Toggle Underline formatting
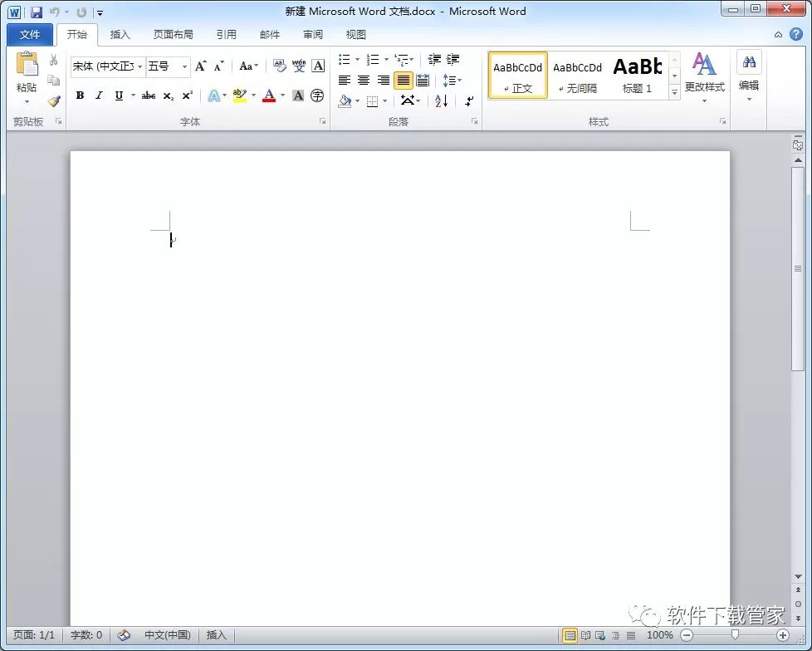The width and height of the screenshot is (812, 651). pyautogui.click(x=119, y=95)
